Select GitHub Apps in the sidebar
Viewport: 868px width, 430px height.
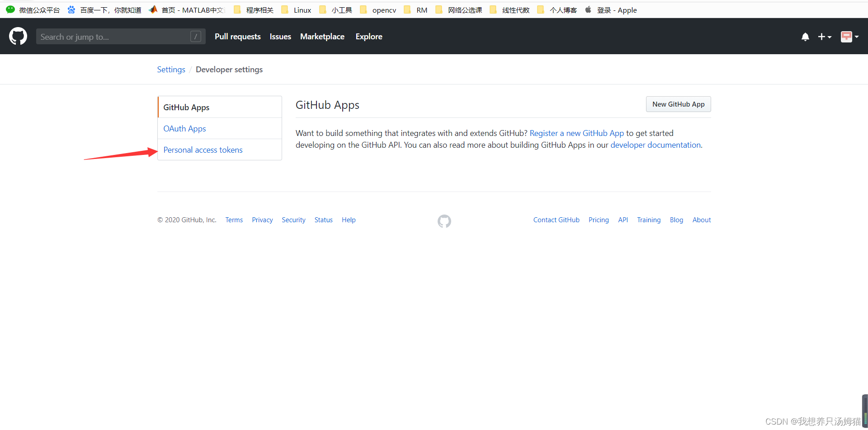[220, 107]
